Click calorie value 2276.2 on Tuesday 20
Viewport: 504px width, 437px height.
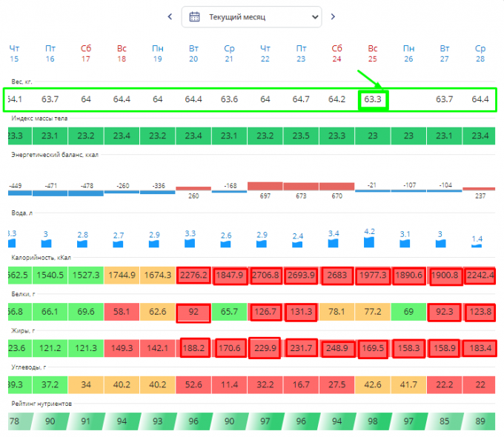(193, 276)
